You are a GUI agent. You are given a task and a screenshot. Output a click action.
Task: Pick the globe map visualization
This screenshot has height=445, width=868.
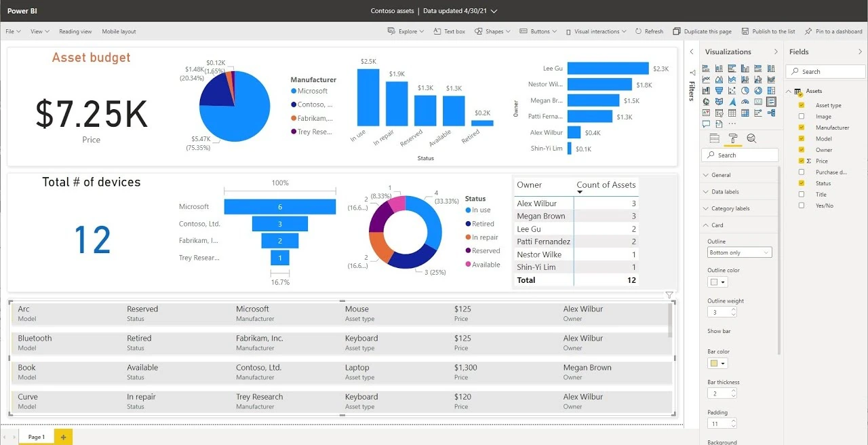coord(706,102)
